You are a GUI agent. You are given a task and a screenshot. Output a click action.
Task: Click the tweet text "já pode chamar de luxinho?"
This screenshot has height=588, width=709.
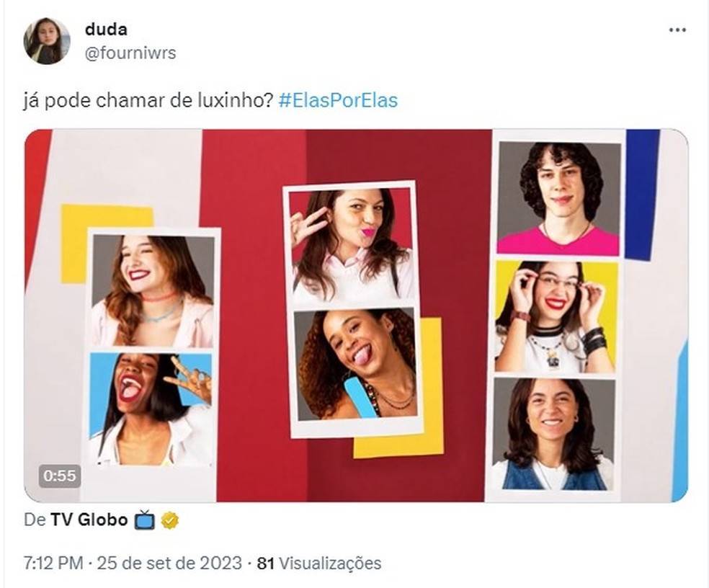[148, 100]
